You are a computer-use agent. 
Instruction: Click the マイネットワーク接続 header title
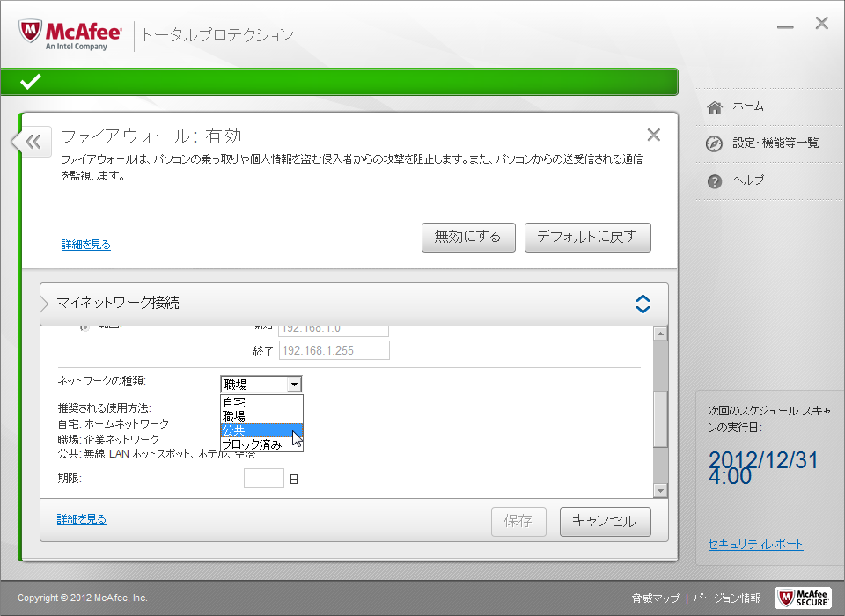tap(118, 303)
